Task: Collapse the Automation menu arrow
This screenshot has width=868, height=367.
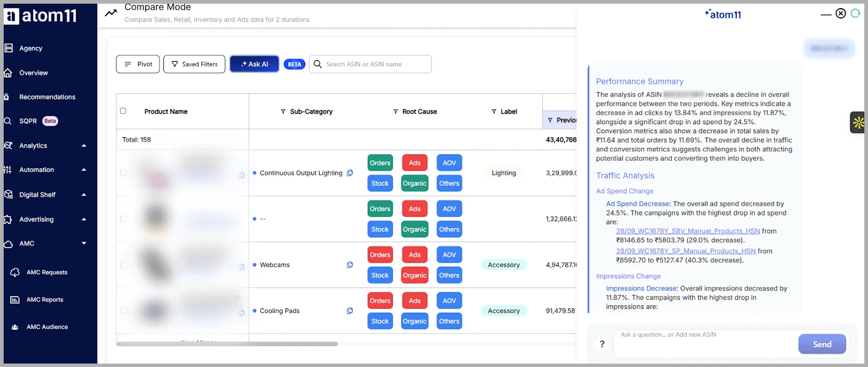Action: 84,170
